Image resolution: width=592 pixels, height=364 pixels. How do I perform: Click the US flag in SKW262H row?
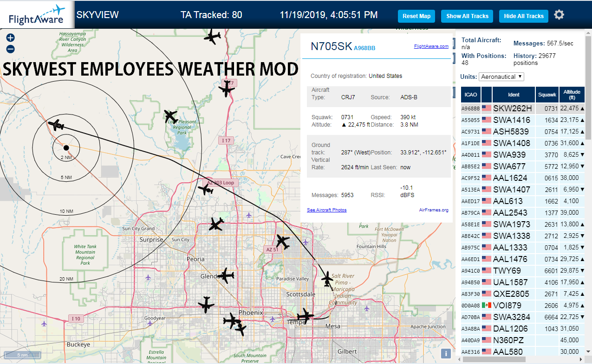click(487, 109)
